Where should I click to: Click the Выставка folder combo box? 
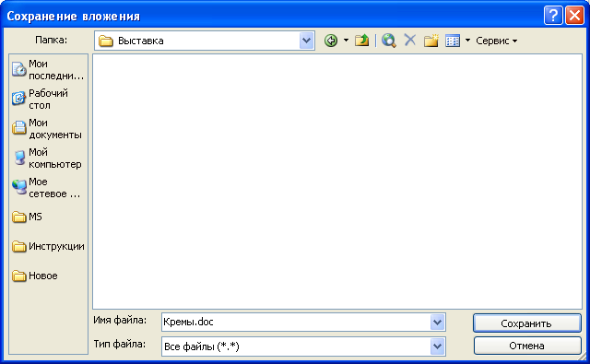[205, 41]
